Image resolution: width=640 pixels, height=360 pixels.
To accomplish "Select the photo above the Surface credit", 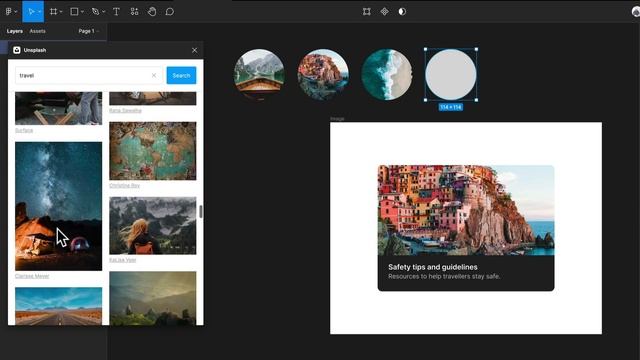I will (58, 108).
